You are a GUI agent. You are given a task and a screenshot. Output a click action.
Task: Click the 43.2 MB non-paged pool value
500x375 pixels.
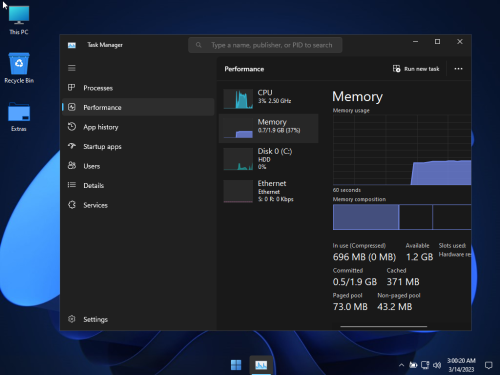[x=395, y=307]
